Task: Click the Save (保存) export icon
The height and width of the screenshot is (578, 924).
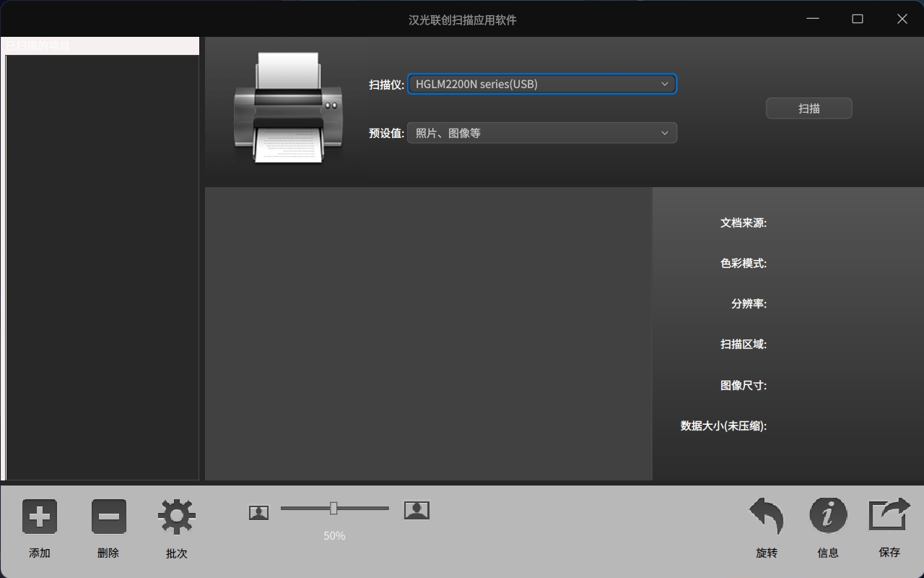Action: (889, 516)
